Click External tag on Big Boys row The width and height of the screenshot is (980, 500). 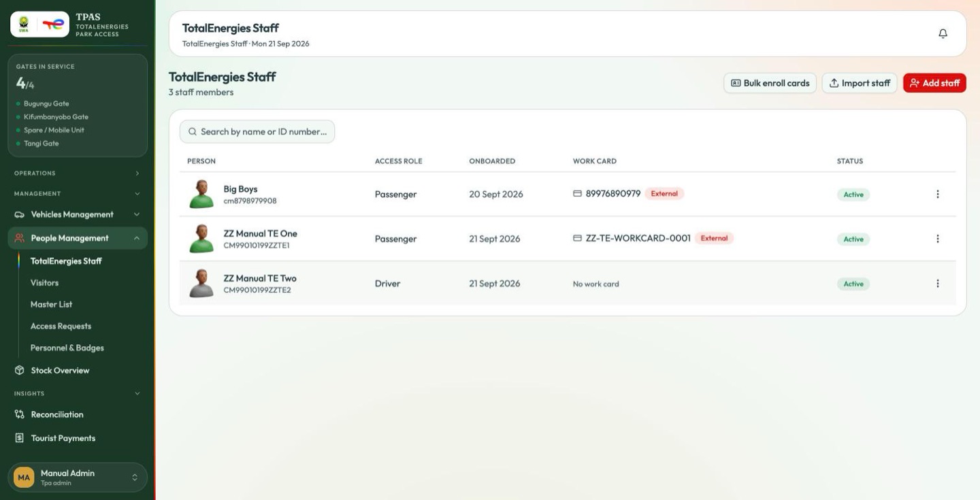coord(664,193)
